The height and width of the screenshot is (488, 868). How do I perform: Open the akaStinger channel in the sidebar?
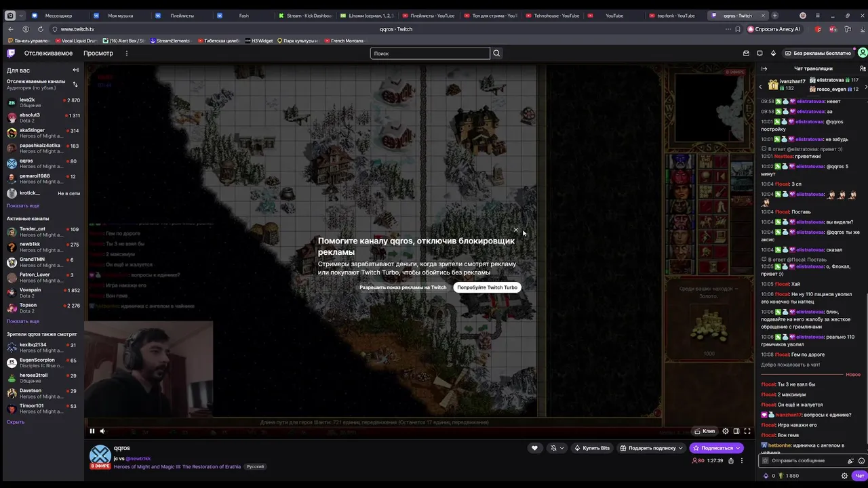coord(43,133)
